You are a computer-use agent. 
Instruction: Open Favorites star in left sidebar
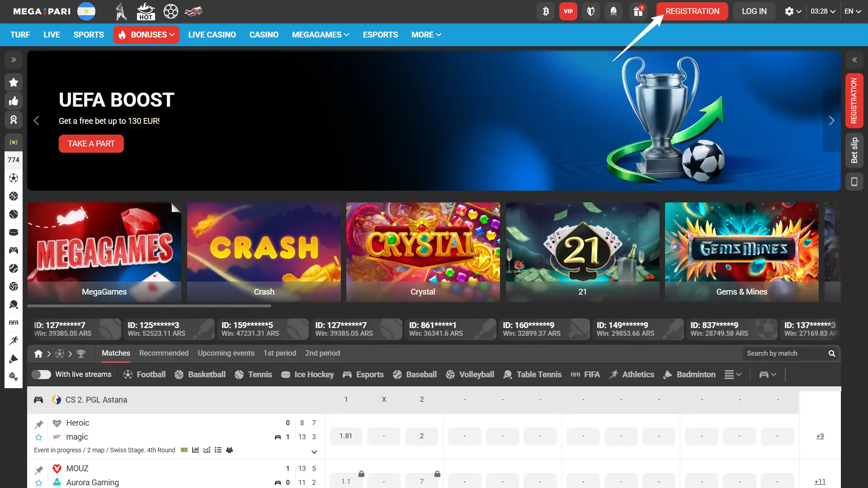coord(14,82)
